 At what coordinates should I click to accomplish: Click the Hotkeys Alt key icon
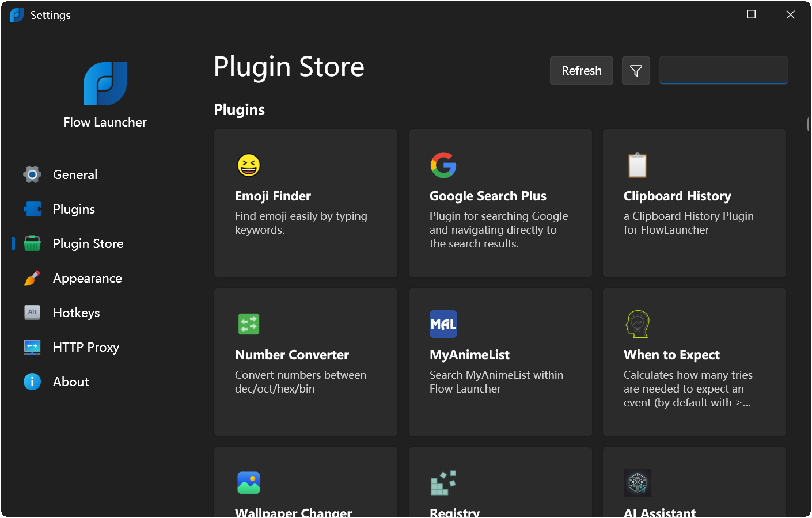pyautogui.click(x=32, y=313)
